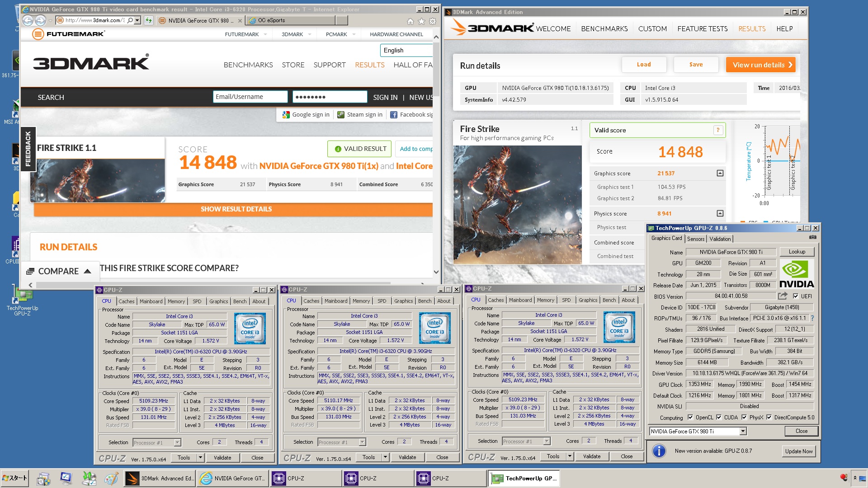This screenshot has width=868, height=488.
Task: Open Start button on taskbar
Action: click(15, 478)
